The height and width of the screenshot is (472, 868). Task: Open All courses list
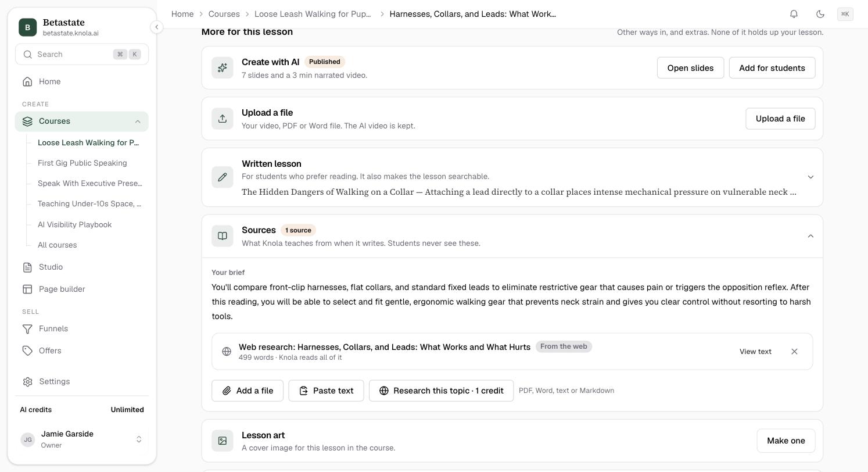[58, 245]
